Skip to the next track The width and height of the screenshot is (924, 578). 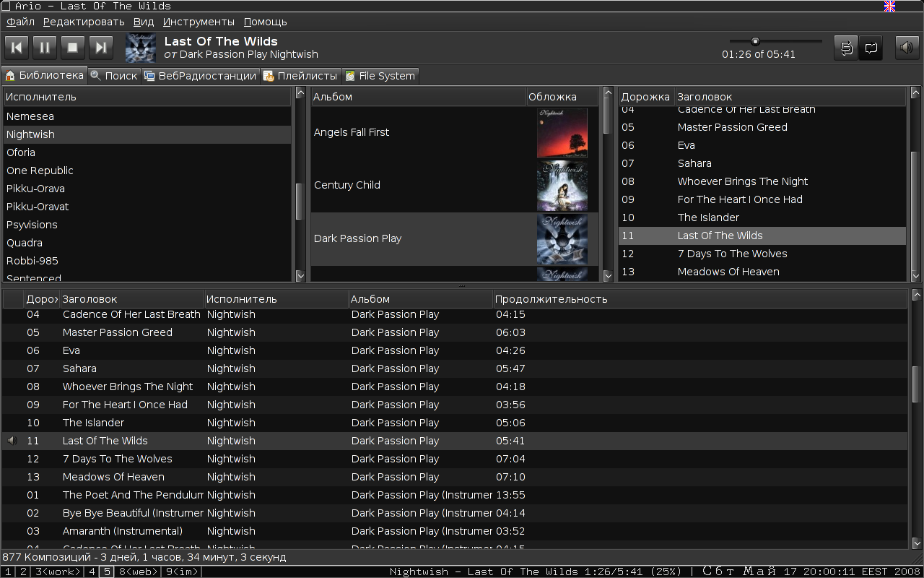pos(101,48)
